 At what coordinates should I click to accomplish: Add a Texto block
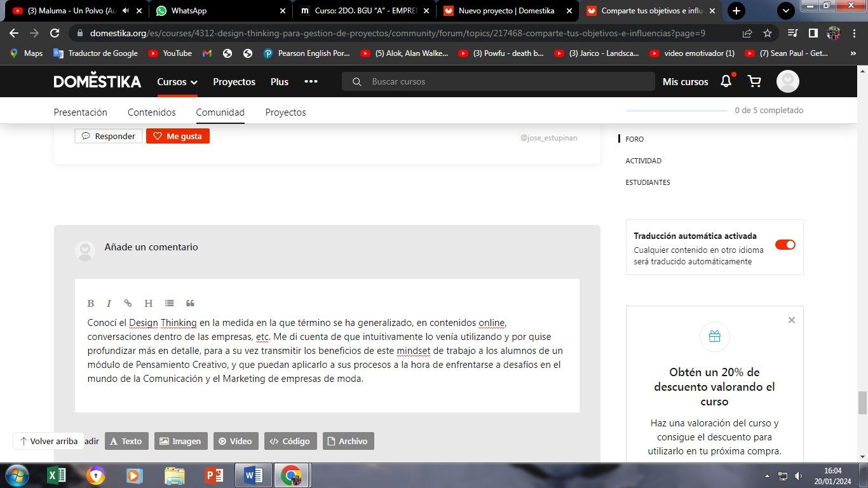pyautogui.click(x=126, y=441)
